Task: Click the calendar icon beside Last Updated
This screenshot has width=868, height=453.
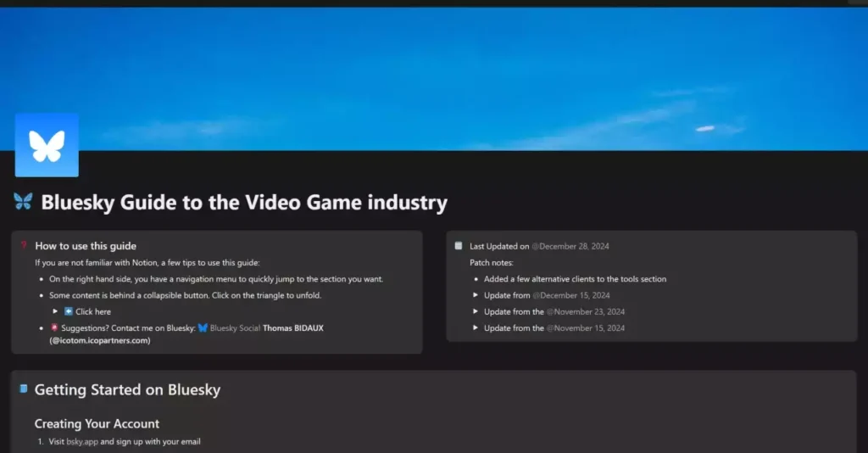Action: [459, 245]
